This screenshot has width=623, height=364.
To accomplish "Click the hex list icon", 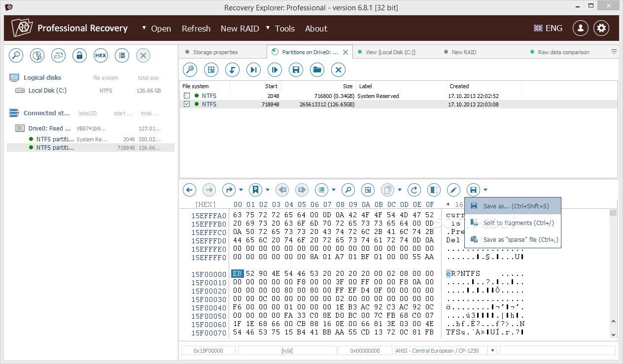I will pyautogui.click(x=321, y=190).
